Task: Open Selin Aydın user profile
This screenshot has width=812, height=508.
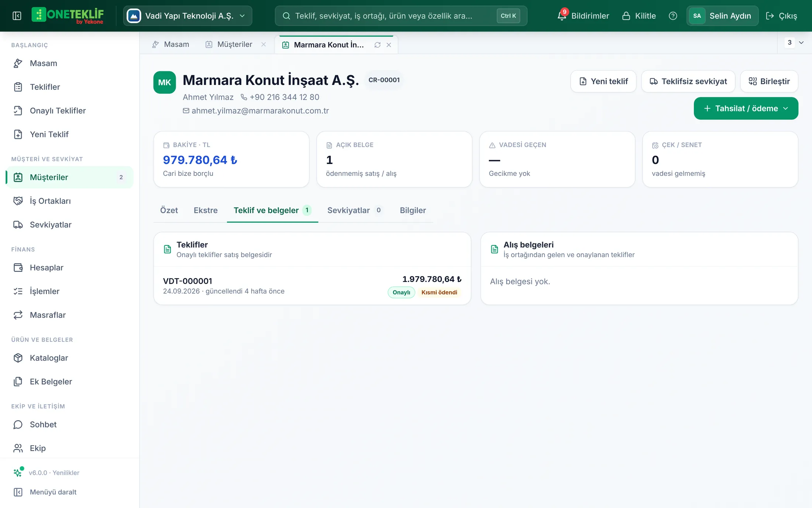Action: pos(722,16)
